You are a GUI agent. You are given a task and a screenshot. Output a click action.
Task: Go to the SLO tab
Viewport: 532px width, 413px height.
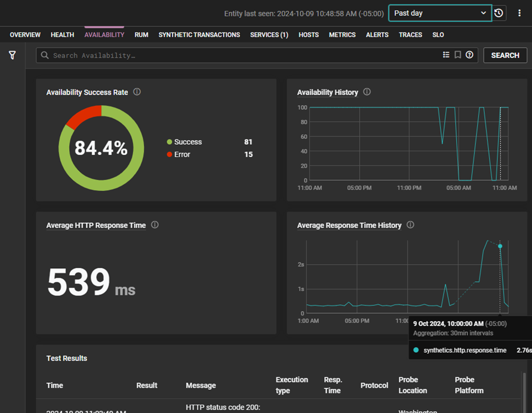(438, 35)
